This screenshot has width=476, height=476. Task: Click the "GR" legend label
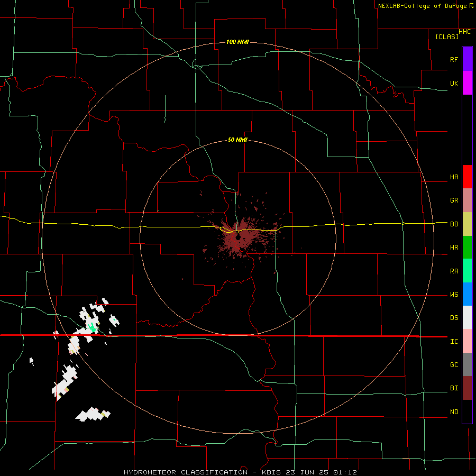click(x=454, y=200)
